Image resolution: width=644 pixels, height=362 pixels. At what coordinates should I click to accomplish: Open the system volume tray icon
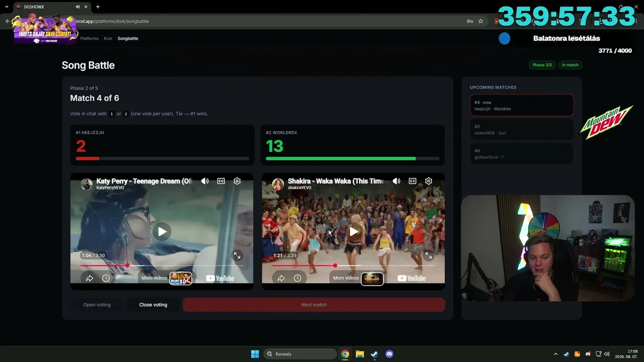click(x=607, y=354)
